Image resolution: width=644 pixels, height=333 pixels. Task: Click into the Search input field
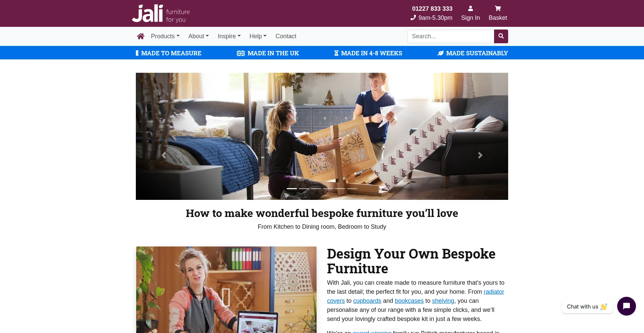451,36
